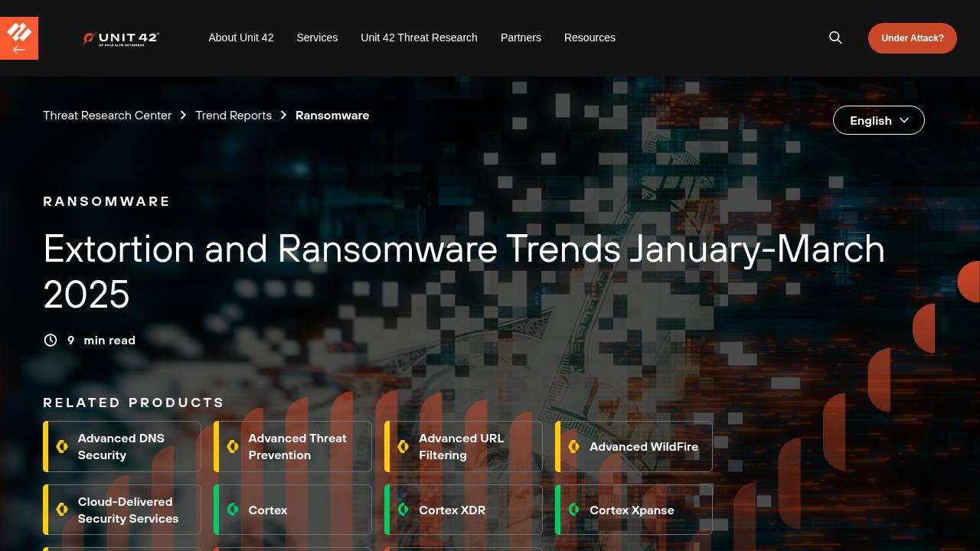Click chevron after Trend Reports breadcrumb

(283, 115)
